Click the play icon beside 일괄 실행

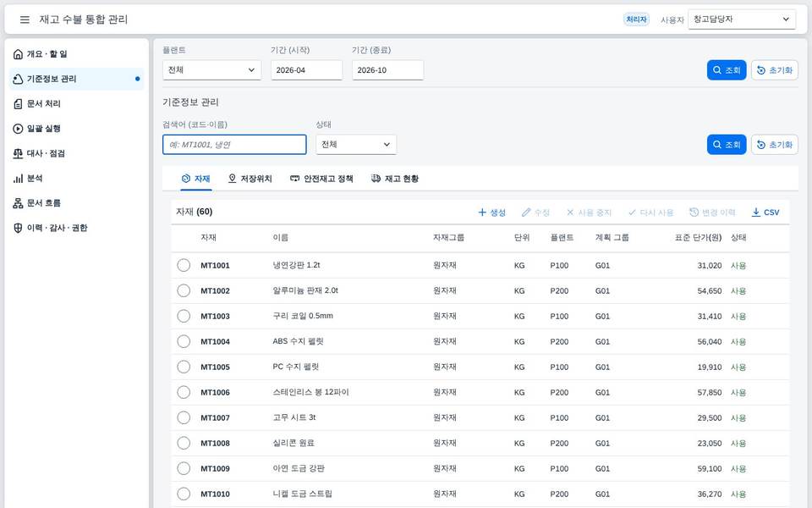click(18, 129)
